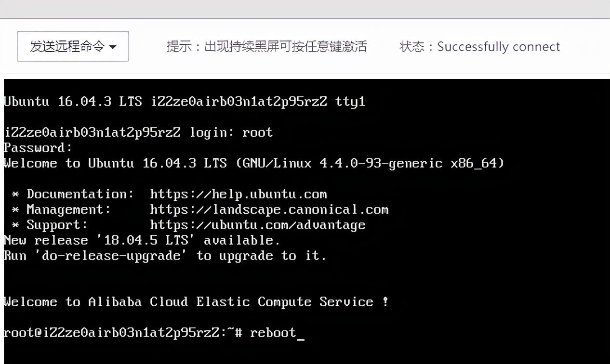Click the ubuntu.com/advantage URL
610x364 pixels.
point(257,225)
